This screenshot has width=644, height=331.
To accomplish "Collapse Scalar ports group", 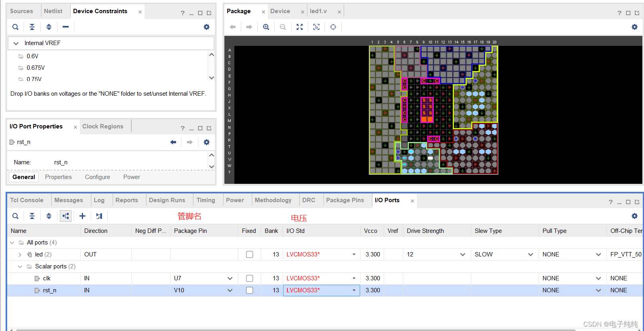I will 20,266.
